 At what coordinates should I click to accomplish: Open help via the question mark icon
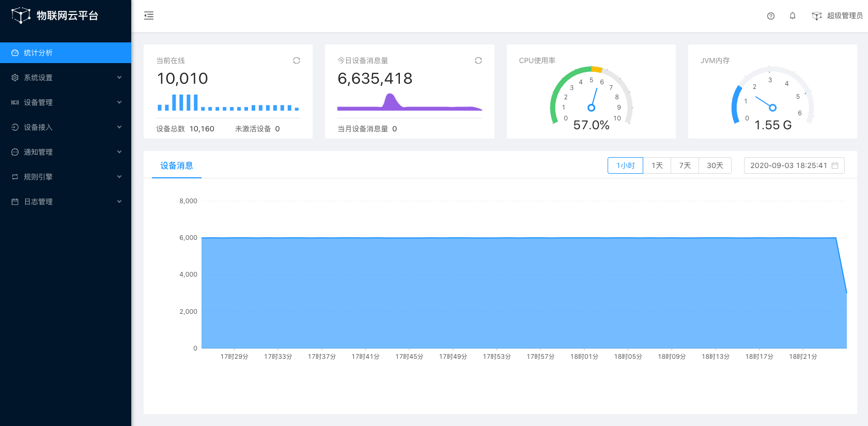tap(771, 16)
